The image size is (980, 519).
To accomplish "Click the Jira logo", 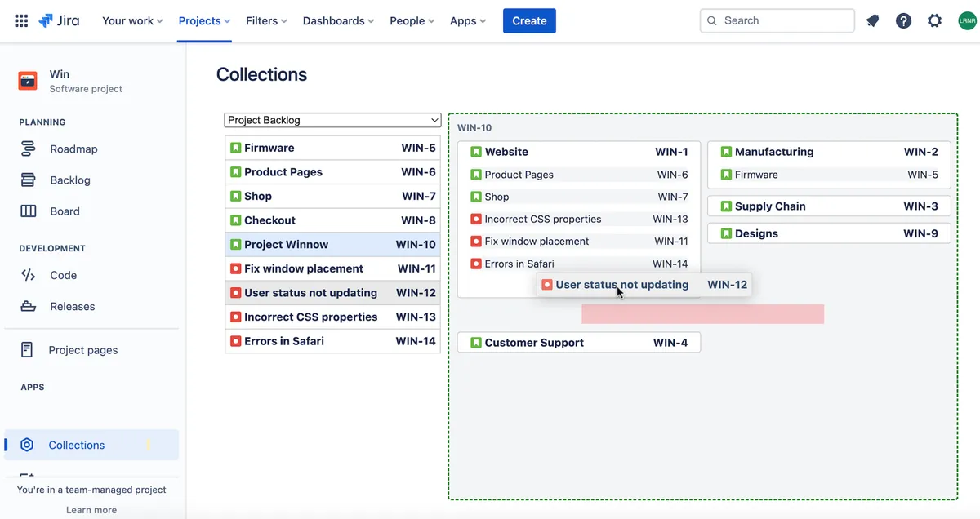I will pos(59,20).
